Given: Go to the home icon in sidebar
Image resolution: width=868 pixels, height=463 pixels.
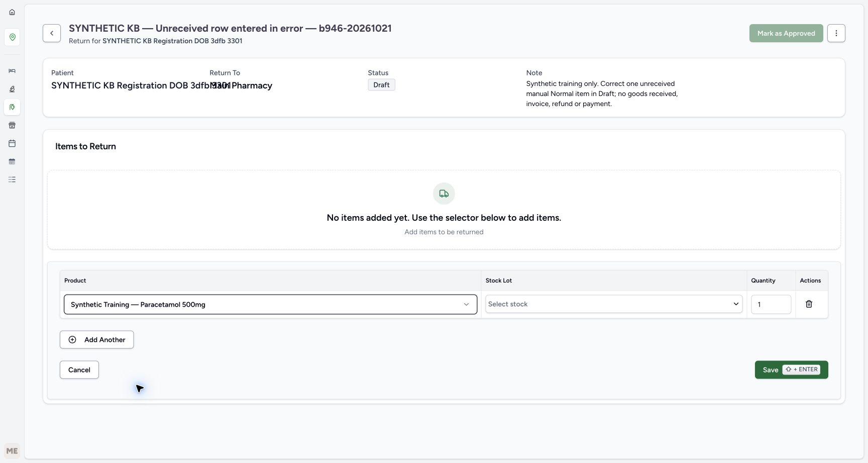Looking at the screenshot, I should (x=12, y=12).
